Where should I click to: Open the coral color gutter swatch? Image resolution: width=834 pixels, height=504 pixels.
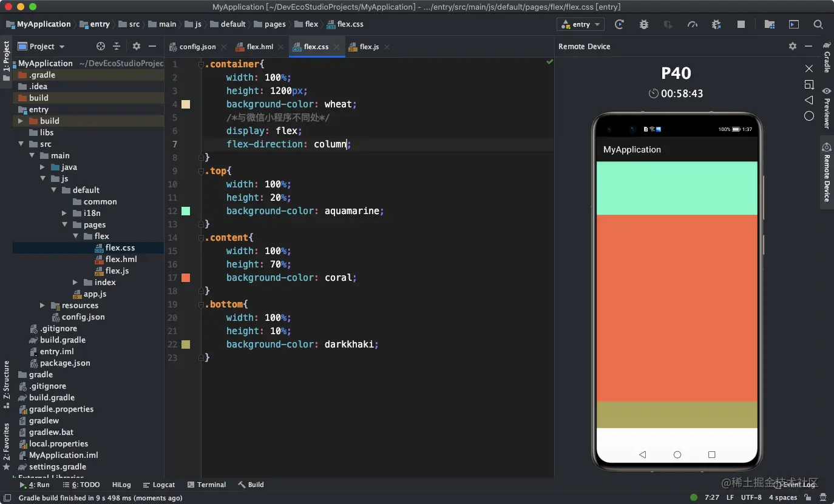[186, 278]
